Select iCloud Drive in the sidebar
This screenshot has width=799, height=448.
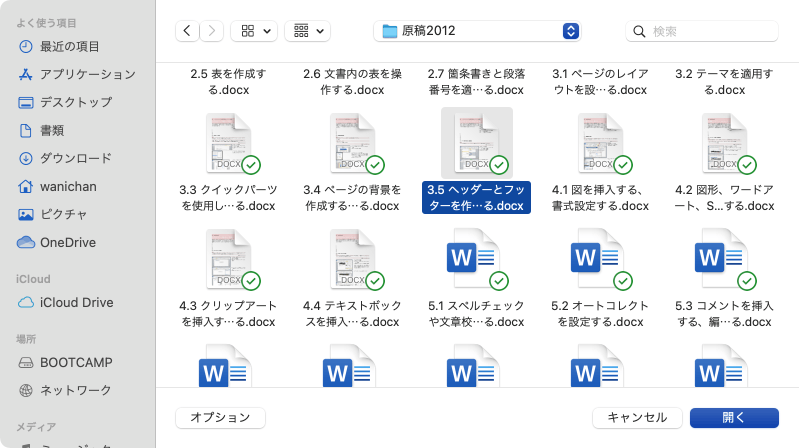(x=65, y=303)
